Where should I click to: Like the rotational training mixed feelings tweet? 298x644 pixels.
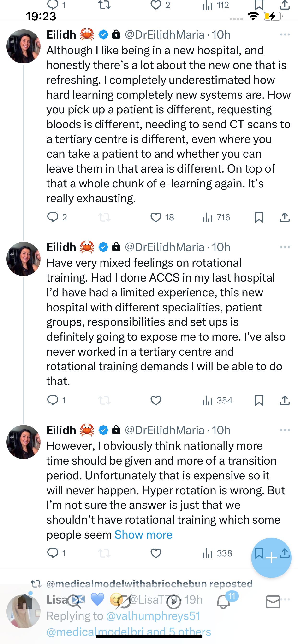pos(156,400)
